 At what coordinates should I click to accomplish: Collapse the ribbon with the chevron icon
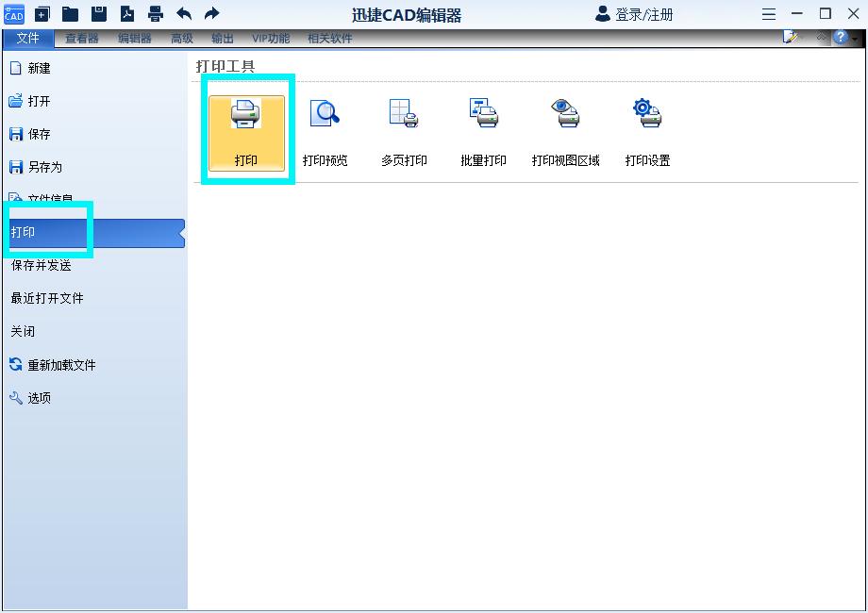[822, 37]
